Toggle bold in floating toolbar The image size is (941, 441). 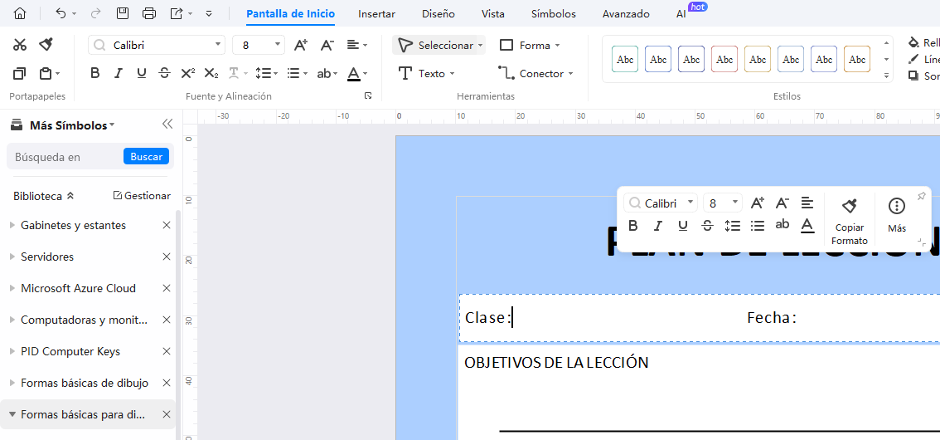click(x=633, y=226)
